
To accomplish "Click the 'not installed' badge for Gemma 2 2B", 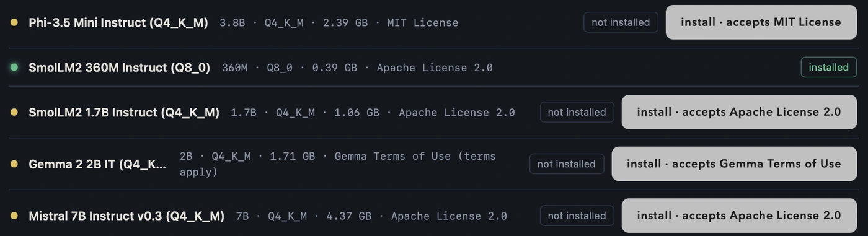I will (x=567, y=164).
